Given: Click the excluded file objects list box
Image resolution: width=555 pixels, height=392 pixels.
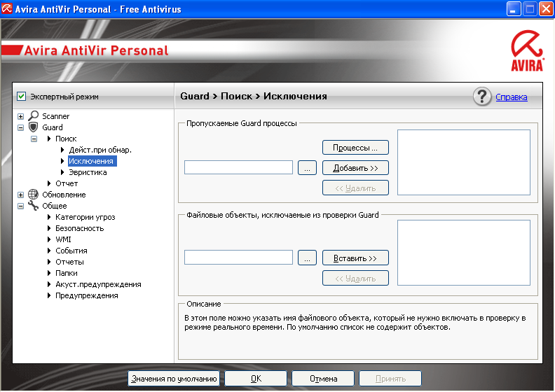Looking at the screenshot, I should pos(464,253).
